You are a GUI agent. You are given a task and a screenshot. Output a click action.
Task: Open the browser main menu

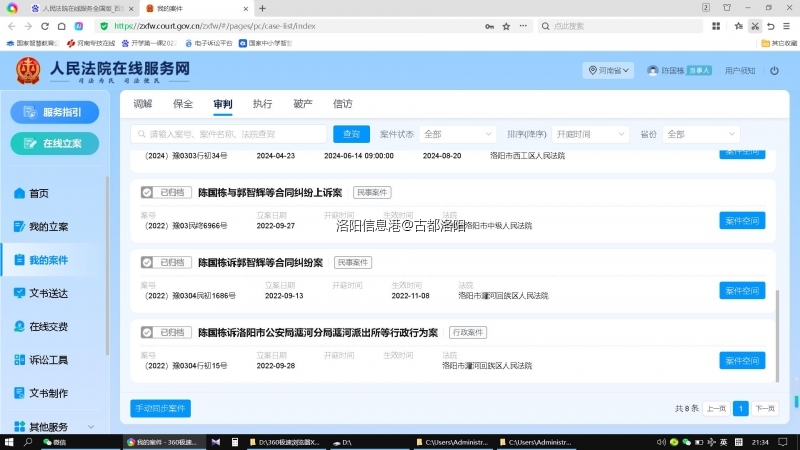coord(787,26)
